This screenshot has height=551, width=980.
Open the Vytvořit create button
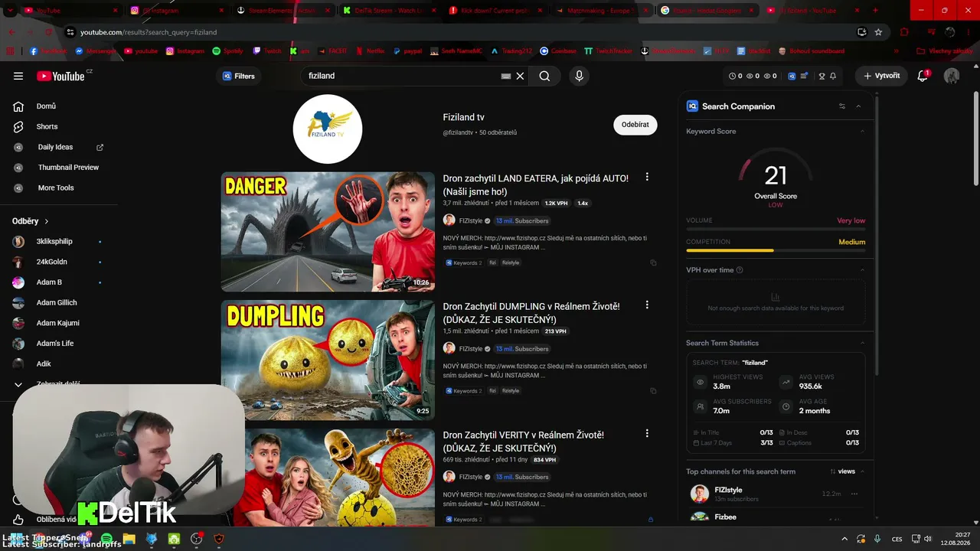pos(881,76)
